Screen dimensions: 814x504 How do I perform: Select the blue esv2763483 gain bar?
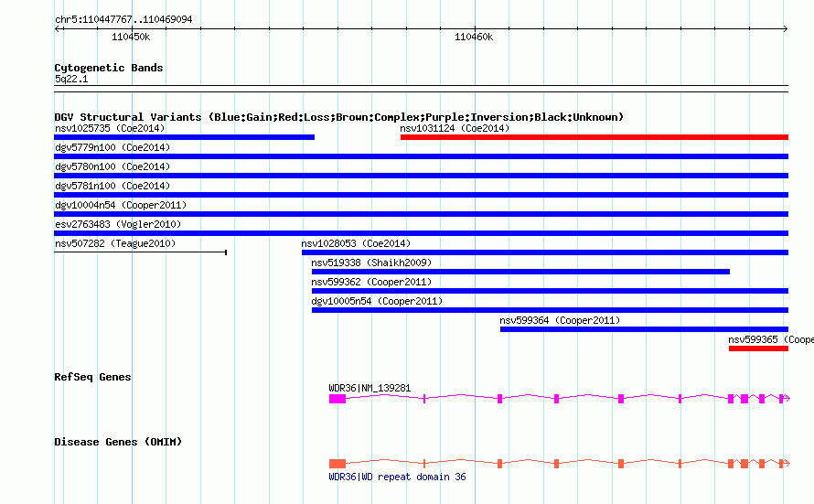[x=421, y=233]
